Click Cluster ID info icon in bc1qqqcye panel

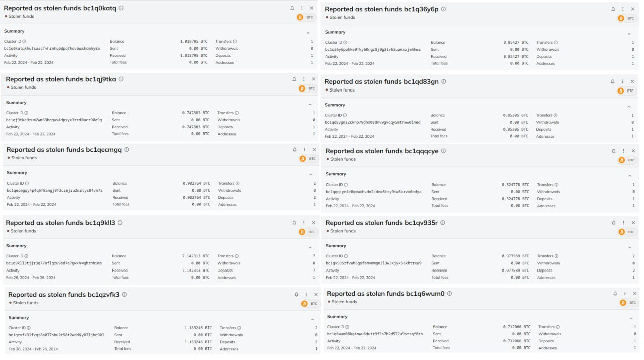pyautogui.click(x=346, y=185)
